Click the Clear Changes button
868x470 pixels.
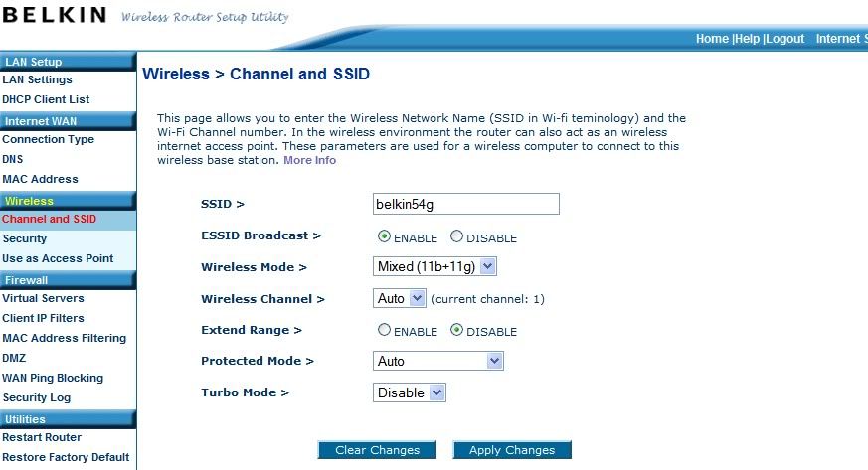[377, 450]
